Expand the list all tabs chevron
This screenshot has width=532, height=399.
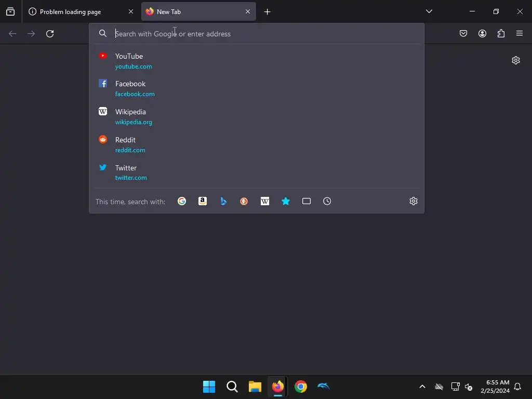429,11
